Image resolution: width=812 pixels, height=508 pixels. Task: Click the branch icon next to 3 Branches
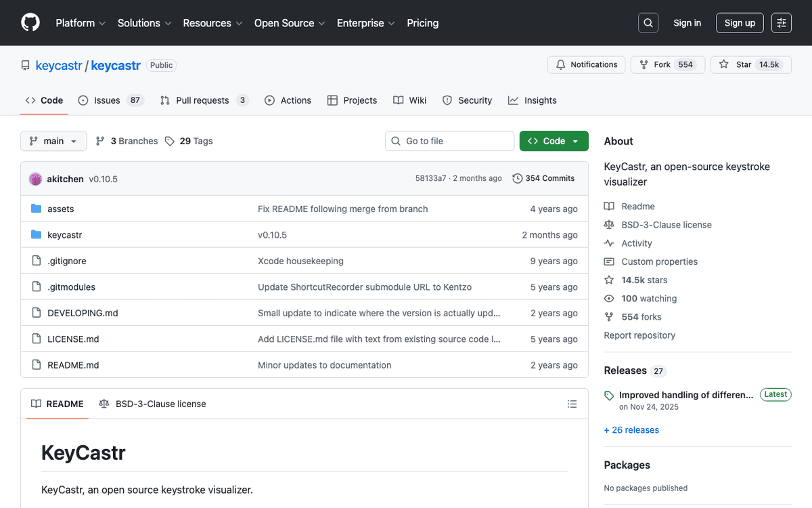click(x=100, y=141)
